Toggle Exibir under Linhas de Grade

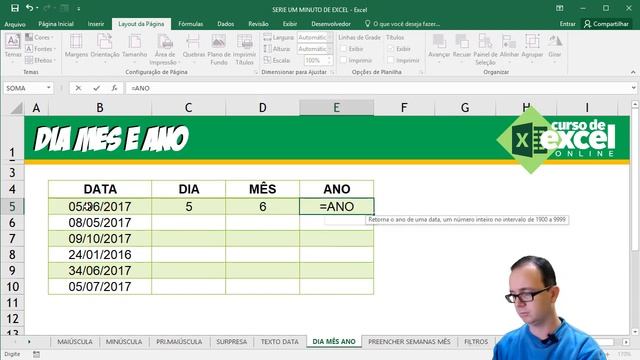click(343, 49)
